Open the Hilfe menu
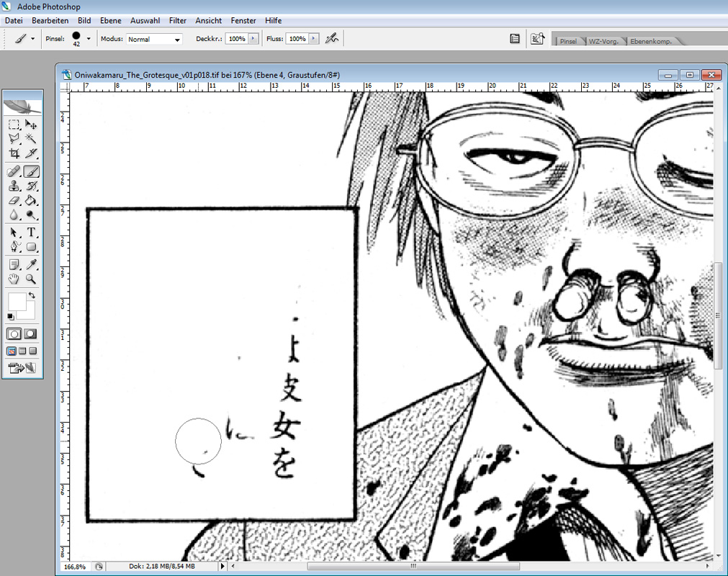This screenshot has height=576, width=728. 274,20
